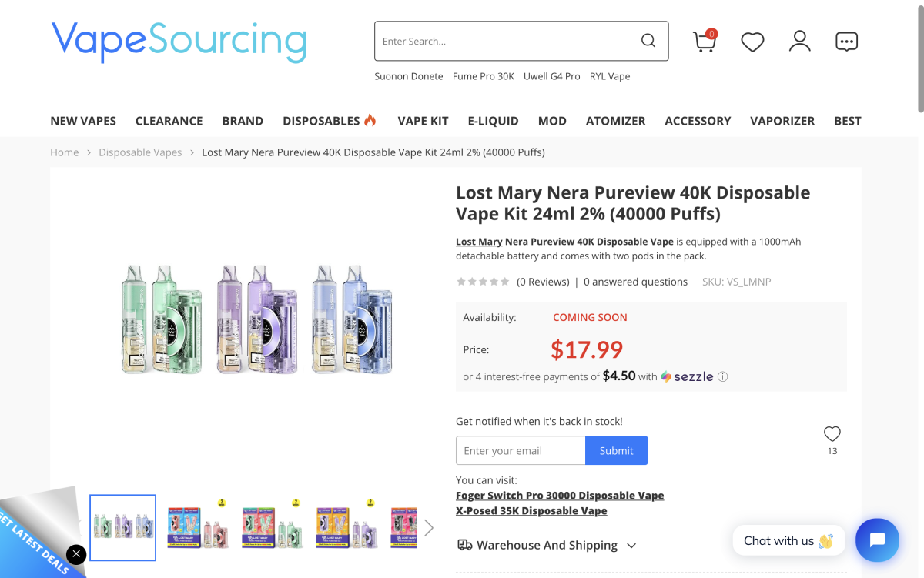Click the email input field
The image size is (924, 578).
point(521,451)
